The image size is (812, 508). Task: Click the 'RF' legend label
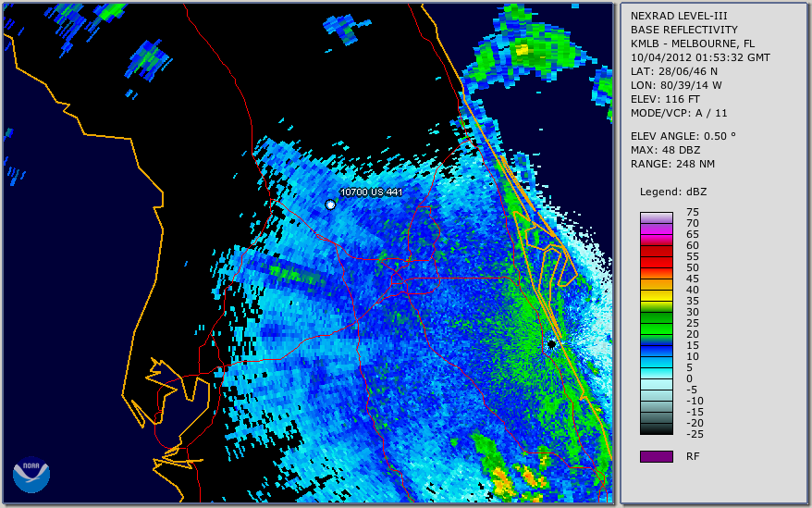tap(693, 456)
